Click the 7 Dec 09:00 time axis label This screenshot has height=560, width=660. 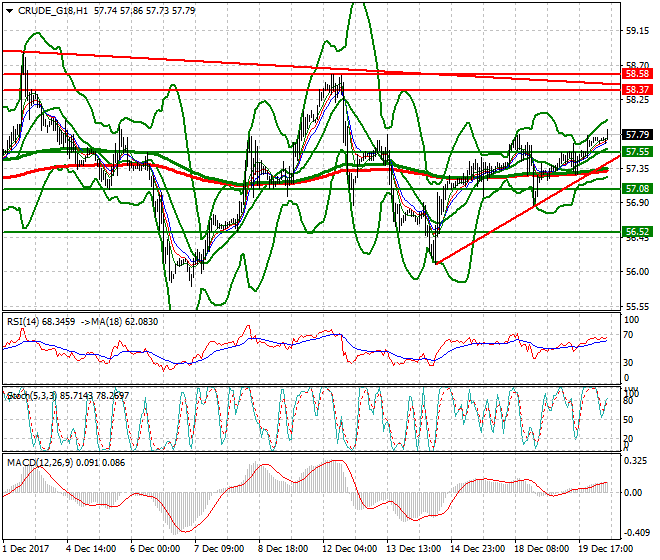click(x=219, y=549)
